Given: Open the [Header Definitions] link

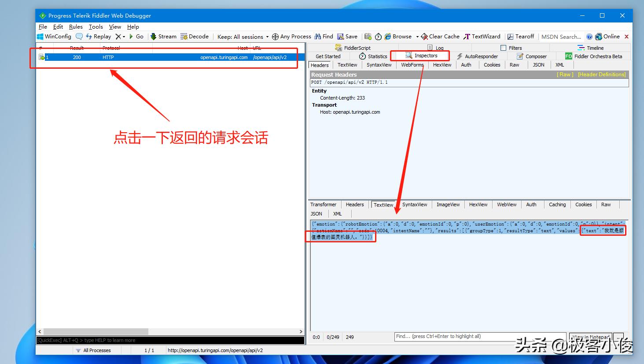Looking at the screenshot, I should coord(602,74).
